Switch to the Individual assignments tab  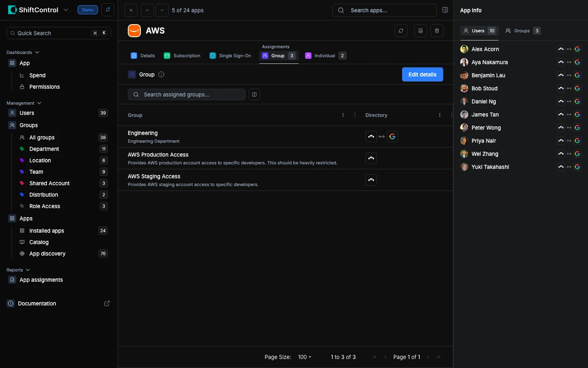click(x=325, y=56)
